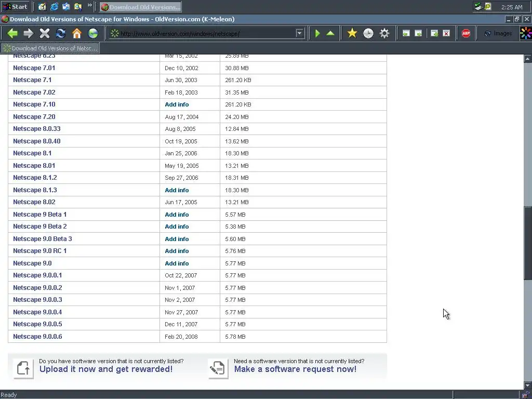Click Add info for Netscape 9.0 RC 1

coord(177,251)
